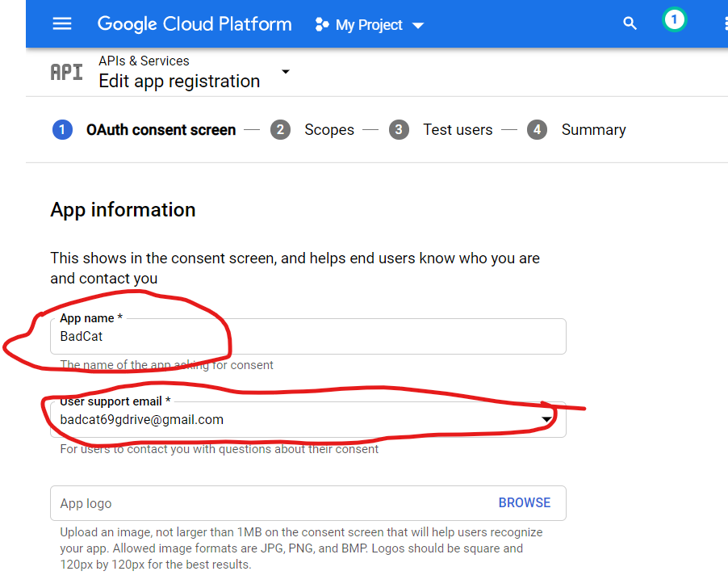Open the hamburger navigation menu
The height and width of the screenshot is (588, 728).
62,24
